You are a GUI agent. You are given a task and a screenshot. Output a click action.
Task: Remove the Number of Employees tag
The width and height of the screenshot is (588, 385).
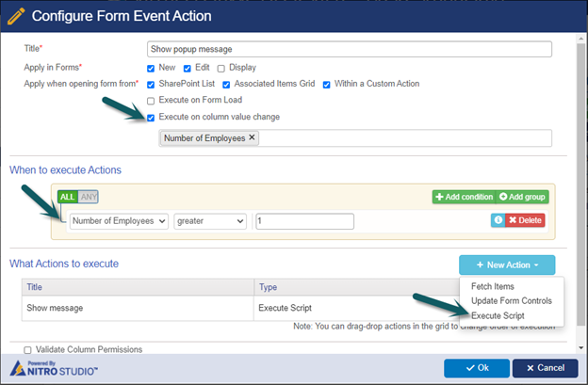coord(252,137)
